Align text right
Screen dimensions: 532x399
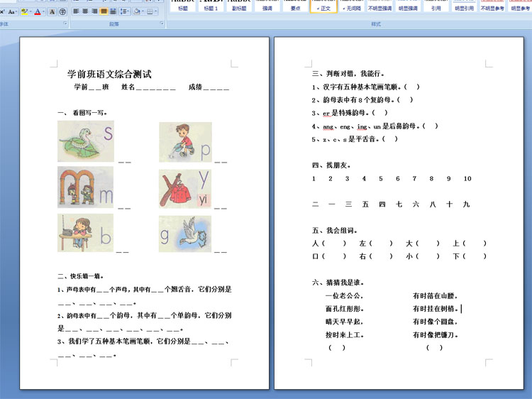click(94, 11)
